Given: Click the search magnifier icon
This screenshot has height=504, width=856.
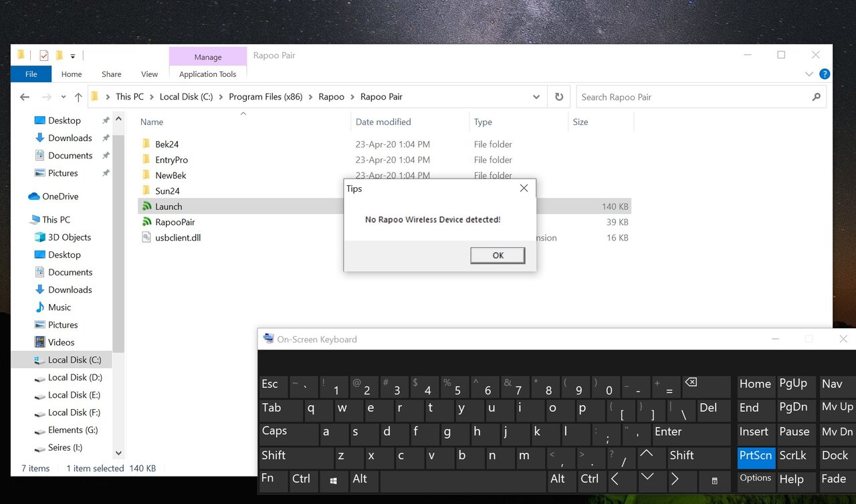Looking at the screenshot, I should (x=816, y=97).
